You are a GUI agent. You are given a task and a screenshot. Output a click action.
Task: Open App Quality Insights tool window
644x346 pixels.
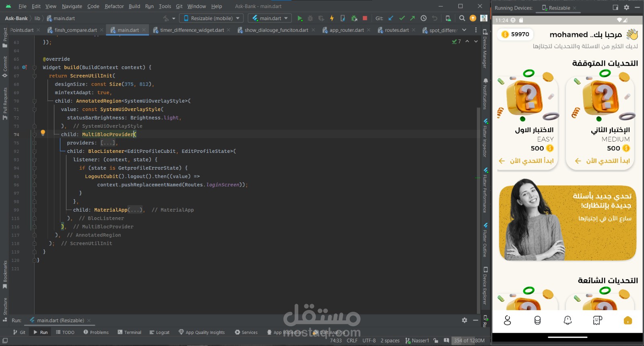point(202,332)
